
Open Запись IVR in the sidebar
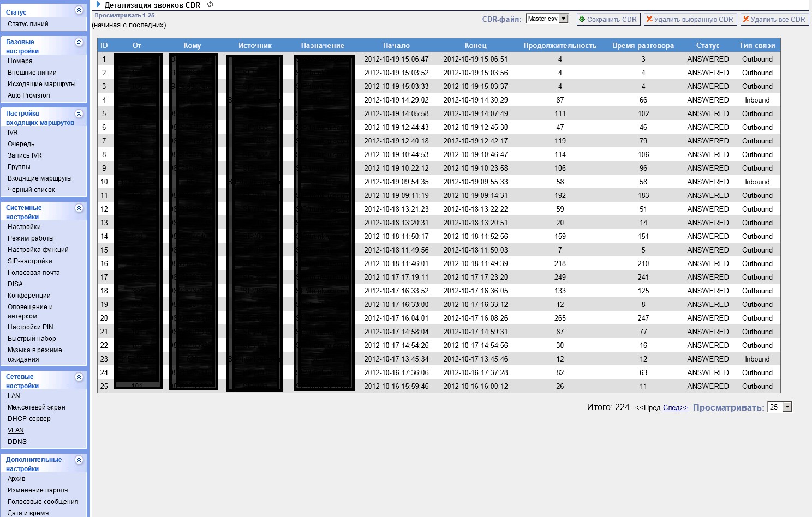pyautogui.click(x=25, y=155)
